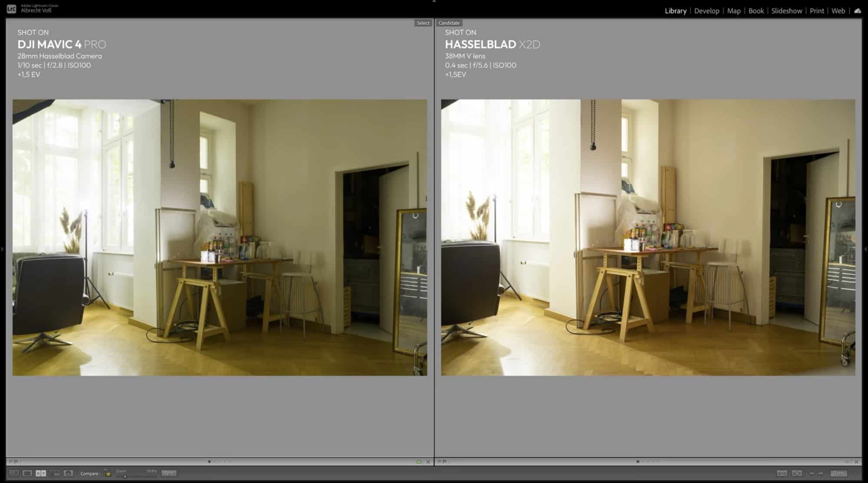Open the Slideshow module
Screen dimensions: 868x483
[786, 11]
